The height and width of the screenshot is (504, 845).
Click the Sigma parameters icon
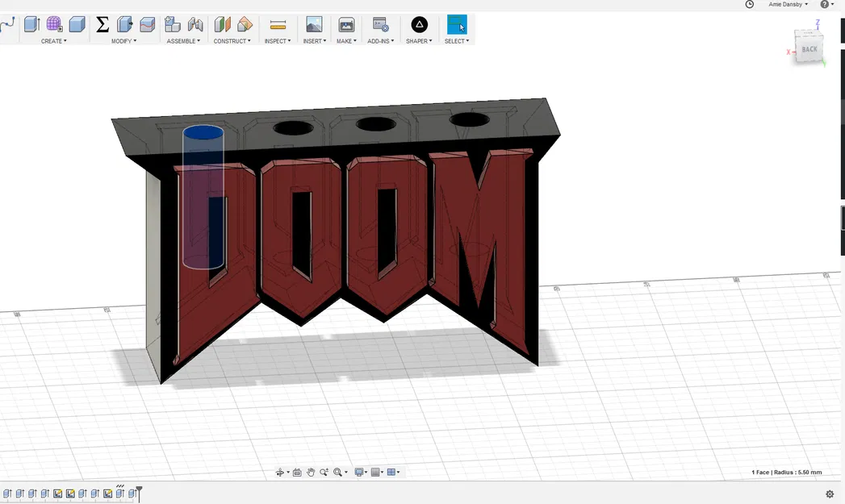pos(102,24)
